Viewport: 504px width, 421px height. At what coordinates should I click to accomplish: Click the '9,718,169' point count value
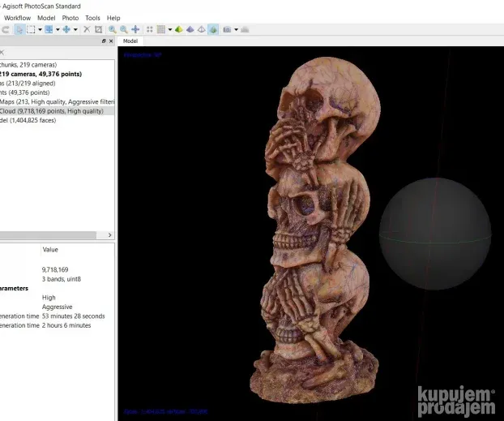[55, 270]
